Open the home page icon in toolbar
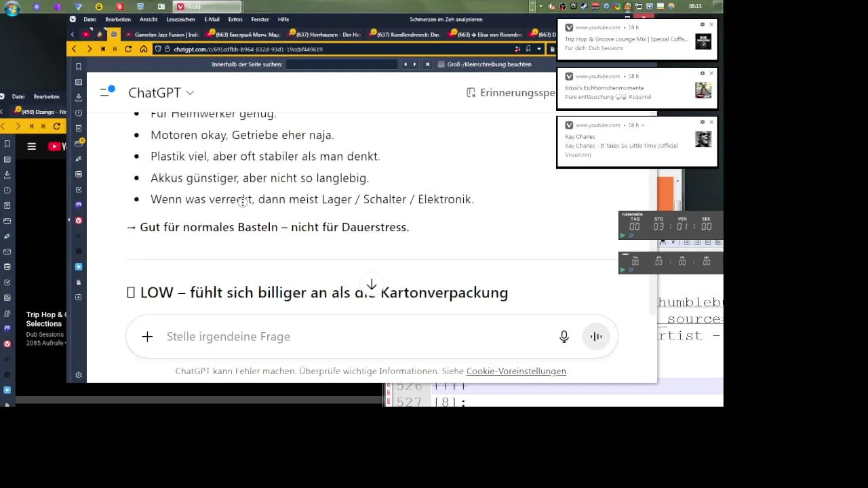The height and width of the screenshot is (488, 868). point(143,49)
